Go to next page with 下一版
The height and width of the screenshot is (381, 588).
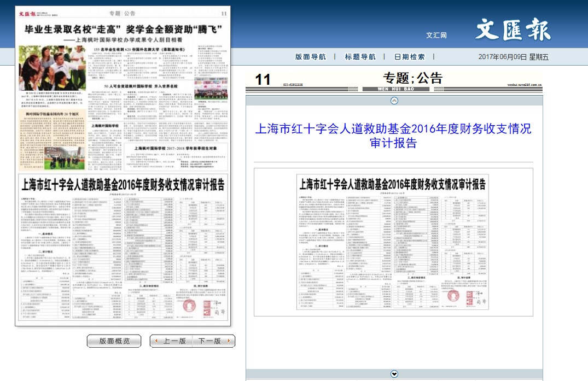(214, 341)
